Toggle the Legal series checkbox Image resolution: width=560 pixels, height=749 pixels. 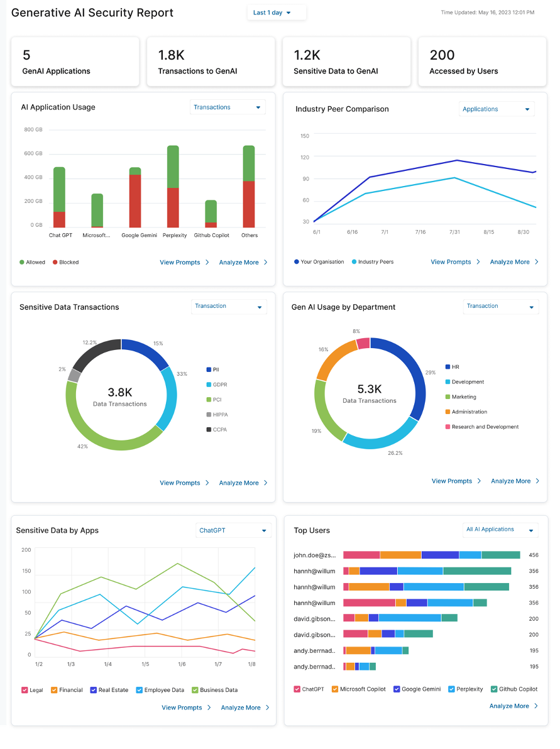[x=25, y=690]
